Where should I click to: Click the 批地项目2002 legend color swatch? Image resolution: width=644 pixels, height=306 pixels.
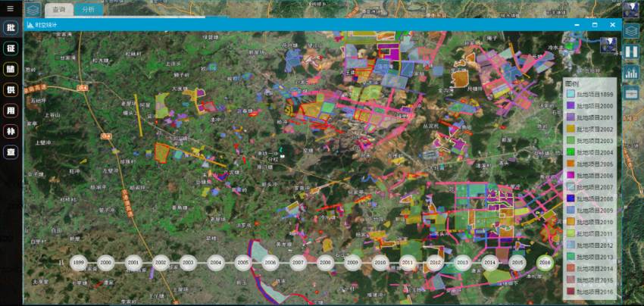pyautogui.click(x=571, y=129)
